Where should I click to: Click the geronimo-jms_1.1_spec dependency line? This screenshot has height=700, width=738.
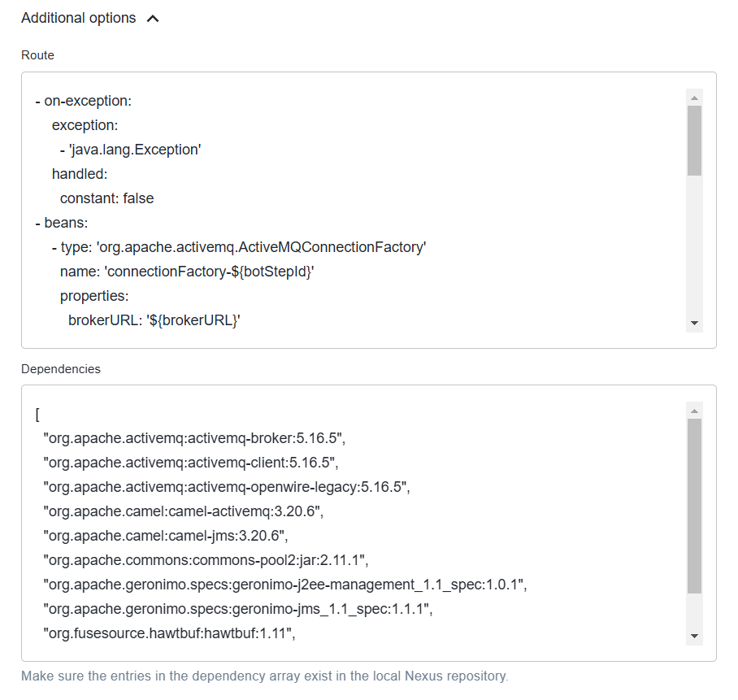click(237, 609)
